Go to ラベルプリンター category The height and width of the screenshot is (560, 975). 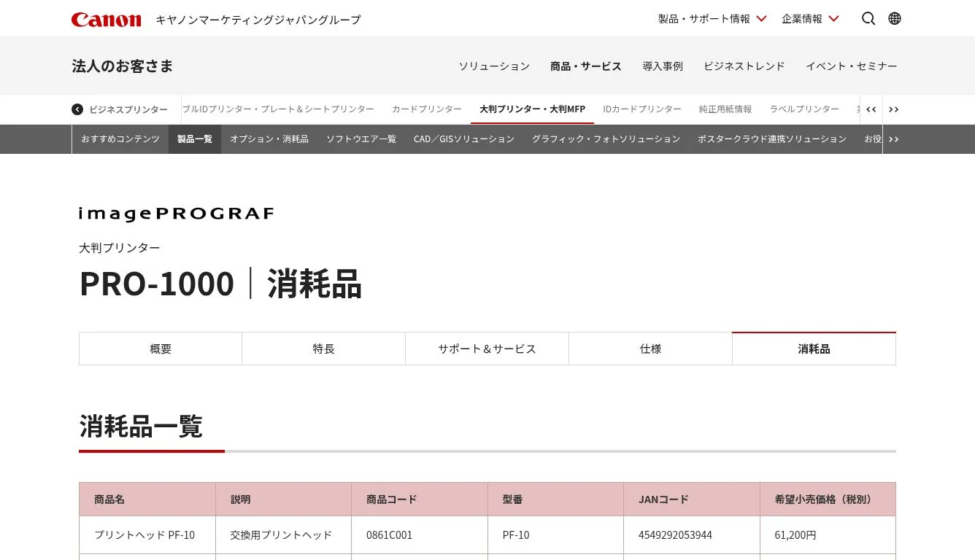(x=804, y=109)
